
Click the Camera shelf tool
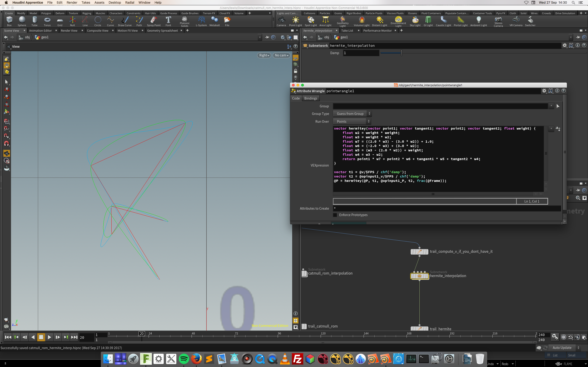pos(281,21)
